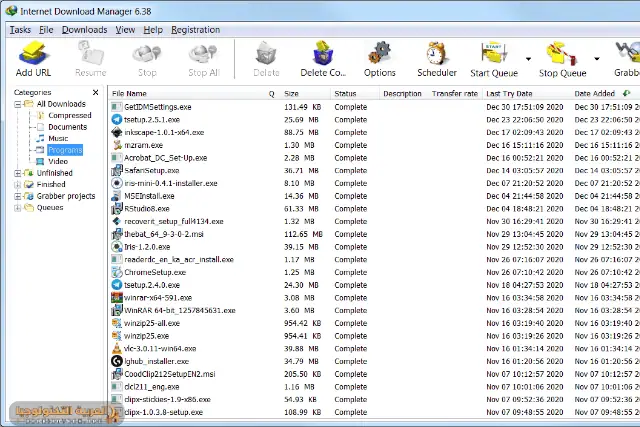
Task: Select the winrar-x64-591.exe file icon
Action: (x=117, y=298)
